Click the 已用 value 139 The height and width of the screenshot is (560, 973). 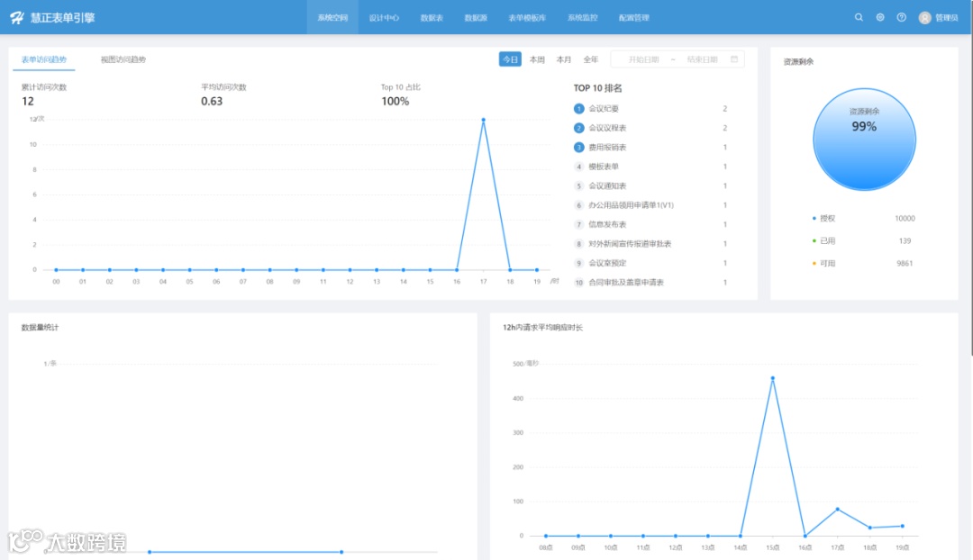coord(905,240)
